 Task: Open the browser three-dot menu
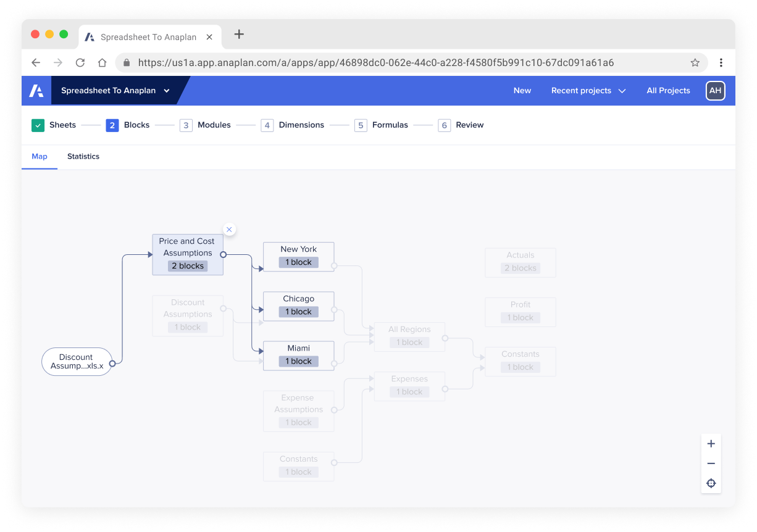721,62
